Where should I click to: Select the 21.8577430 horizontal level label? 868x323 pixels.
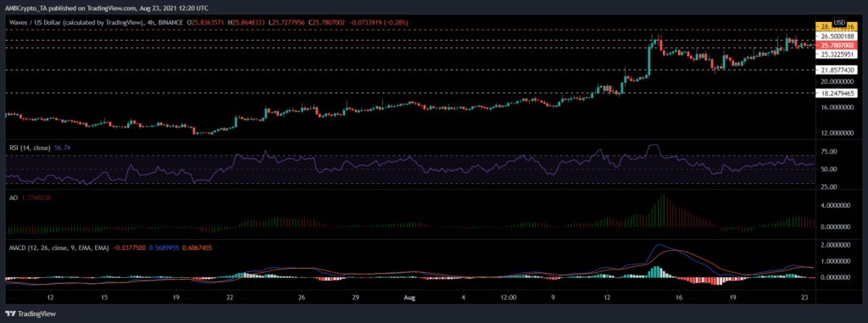[838, 70]
